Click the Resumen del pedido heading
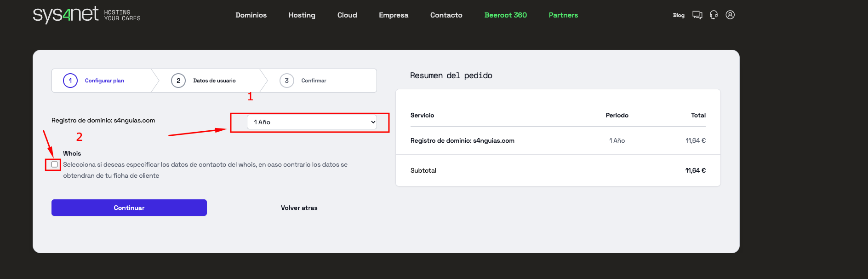868x279 pixels. (451, 76)
